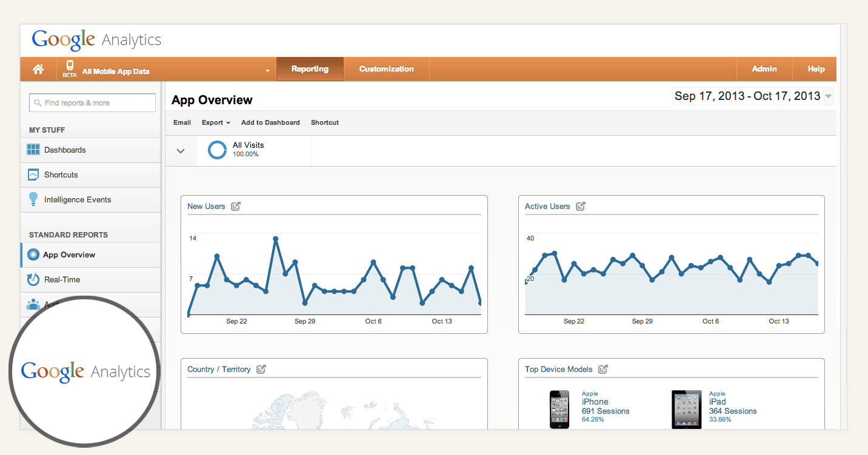
Task: Click the Google Analytics logo in header
Action: tap(97, 40)
